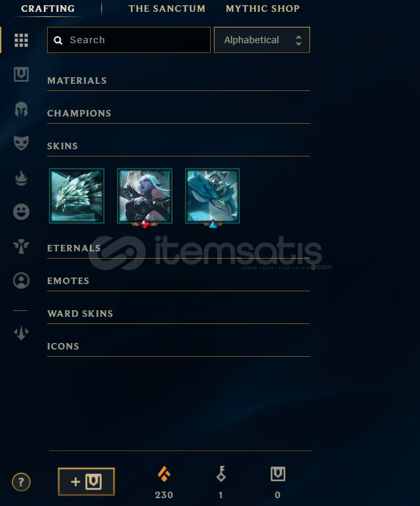
Task: Filter loot by emotes smiley icon
Action: [22, 212]
